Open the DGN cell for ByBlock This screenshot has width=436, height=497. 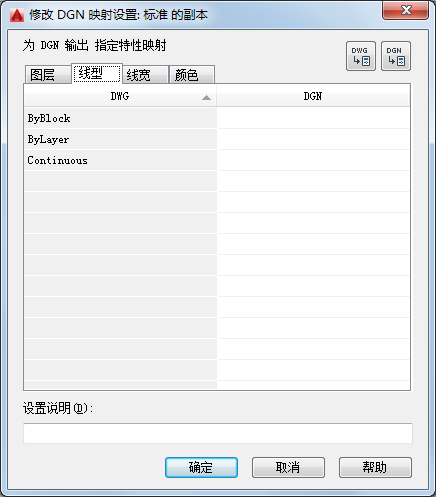coord(313,118)
